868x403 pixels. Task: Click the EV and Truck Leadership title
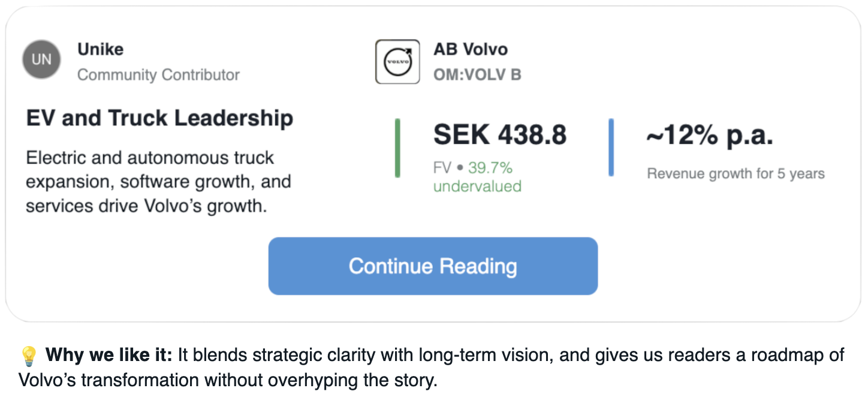[x=159, y=118]
